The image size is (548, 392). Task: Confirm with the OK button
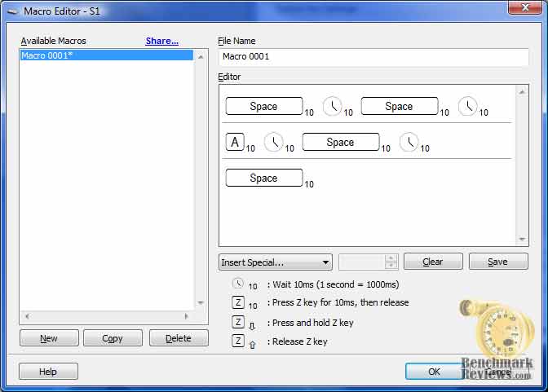point(434,372)
